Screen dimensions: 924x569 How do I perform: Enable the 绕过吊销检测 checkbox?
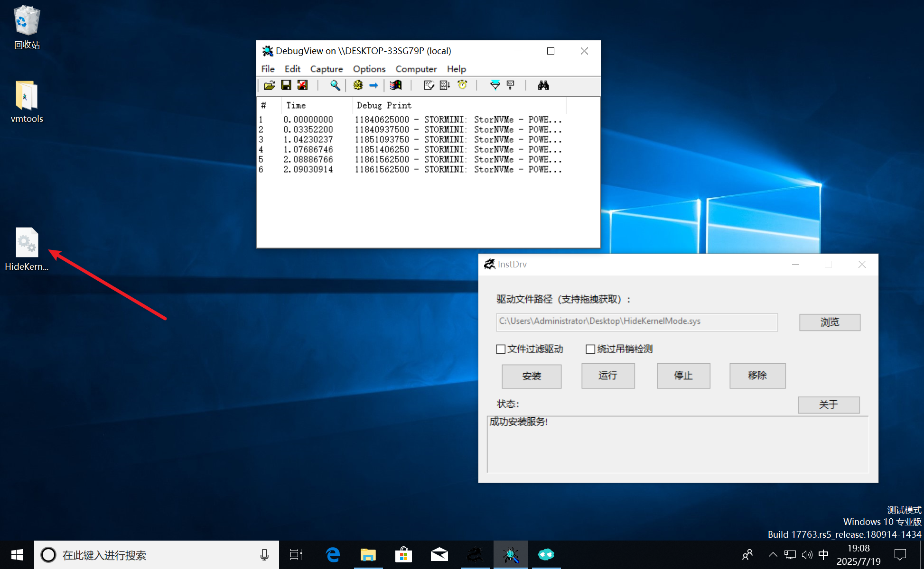pos(590,349)
